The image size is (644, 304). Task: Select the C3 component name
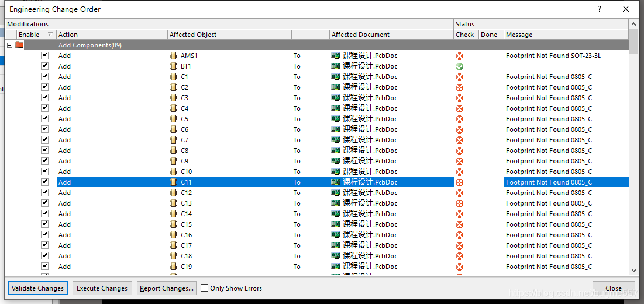tap(184, 98)
